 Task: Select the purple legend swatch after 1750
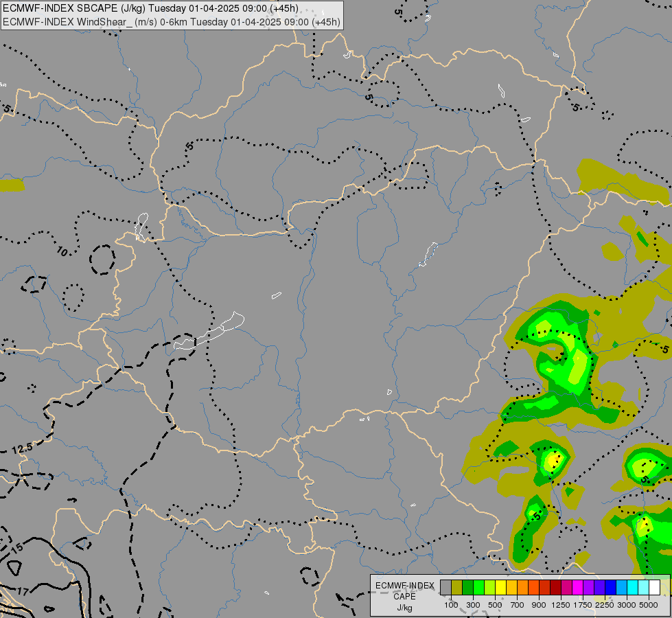(x=588, y=587)
